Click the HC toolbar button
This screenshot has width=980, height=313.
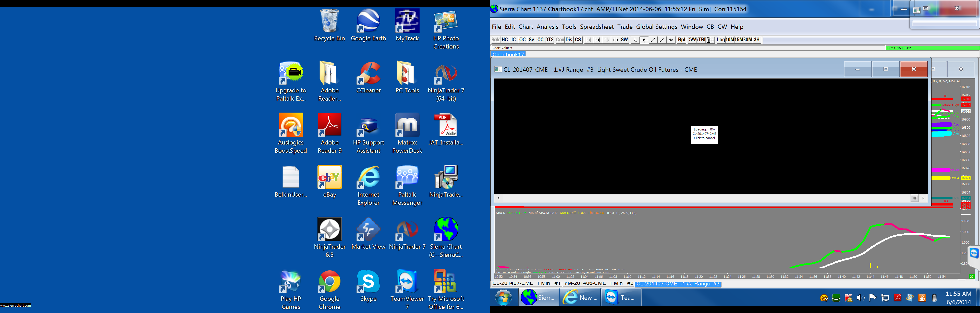tap(505, 40)
